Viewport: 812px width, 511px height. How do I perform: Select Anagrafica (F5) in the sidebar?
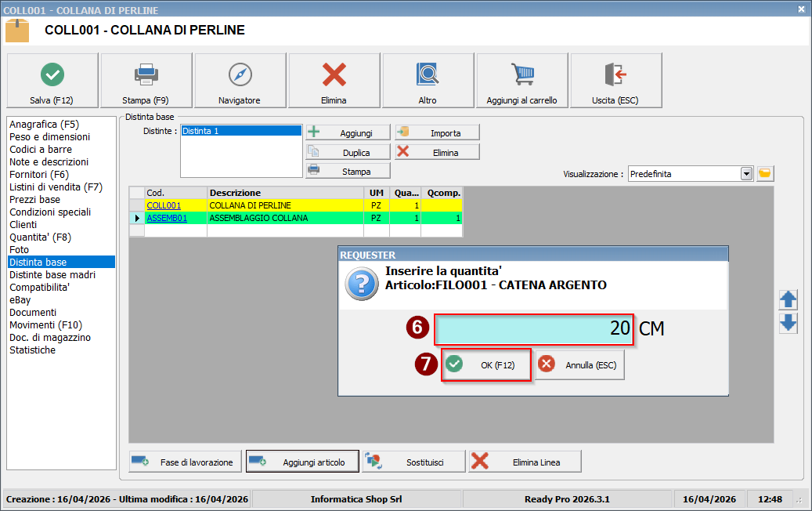pyautogui.click(x=44, y=124)
